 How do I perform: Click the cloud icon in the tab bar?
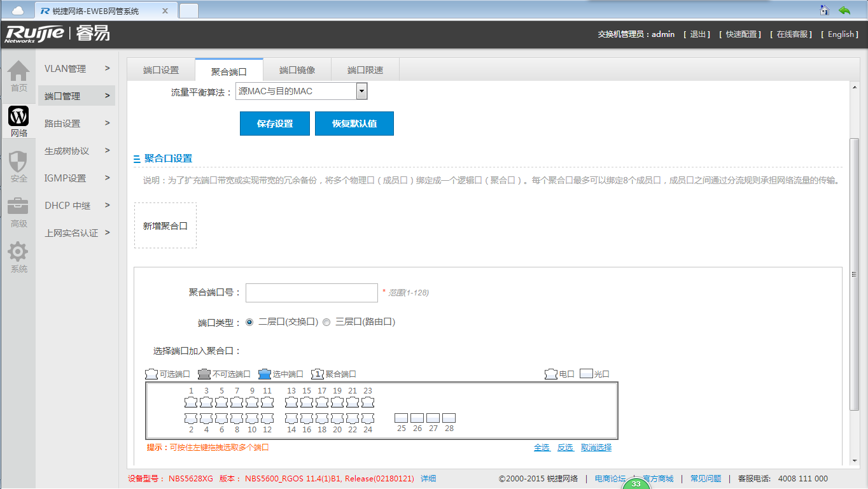18,11
